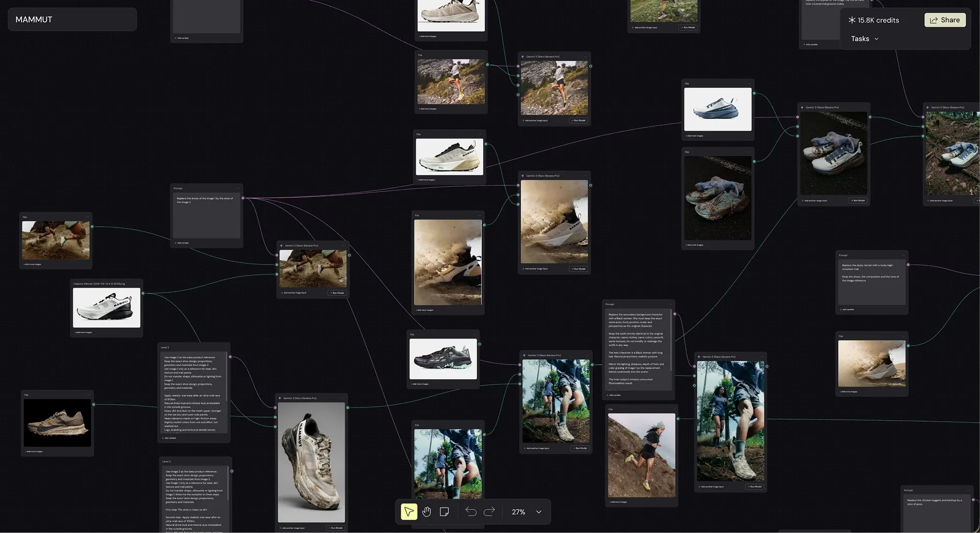Click the 'Replace the chicken nuggets' prompt text

[x=934, y=502]
